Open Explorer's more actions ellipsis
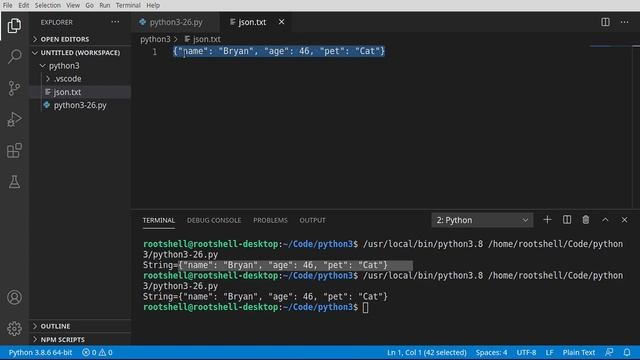This screenshot has height=360, width=640. 115,22
